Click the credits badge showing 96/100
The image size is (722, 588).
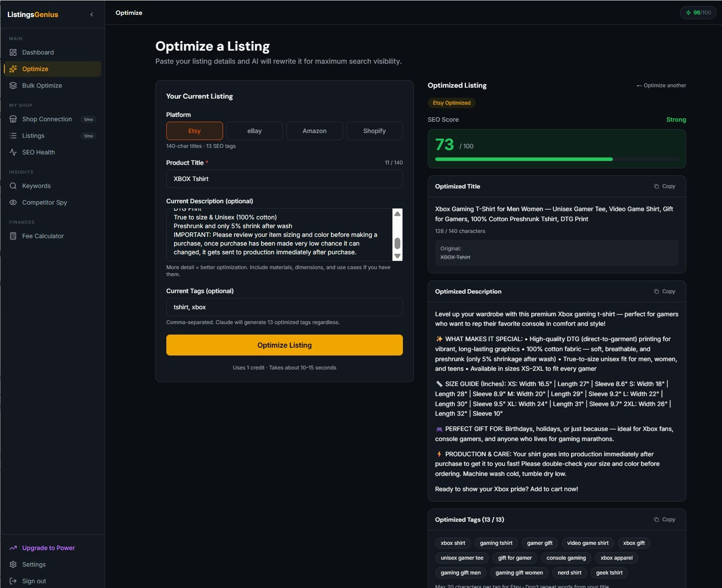click(x=698, y=13)
